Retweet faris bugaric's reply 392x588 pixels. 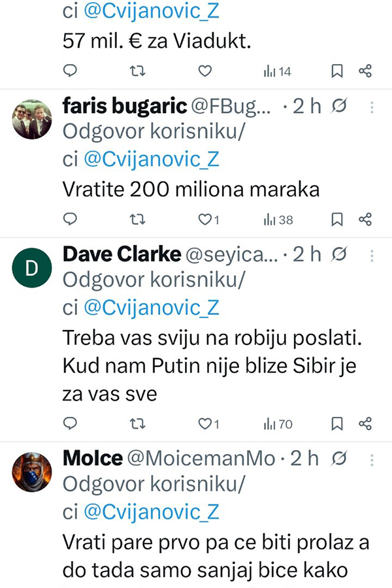tap(139, 219)
